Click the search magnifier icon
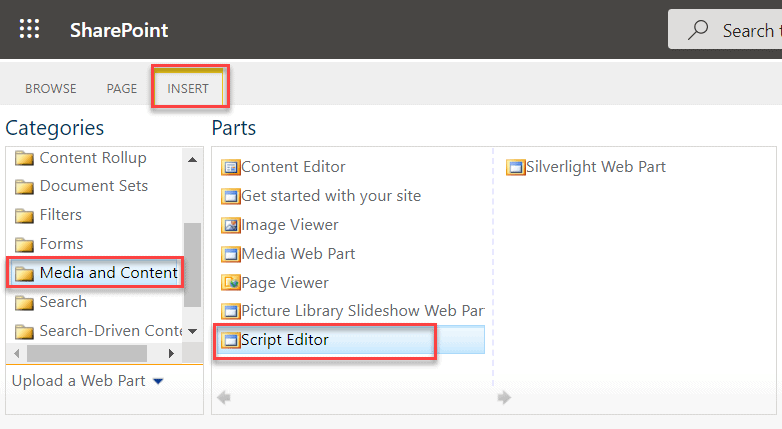This screenshot has height=429, width=782. tap(698, 29)
